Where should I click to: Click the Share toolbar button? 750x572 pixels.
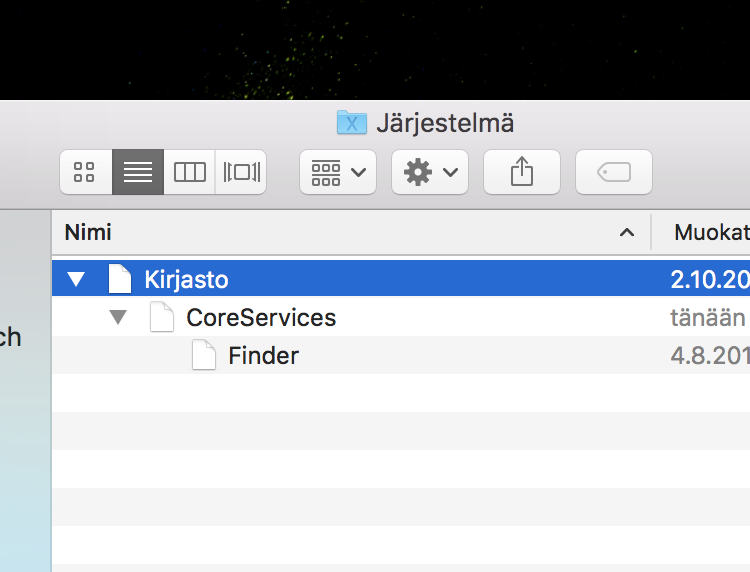[x=522, y=172]
